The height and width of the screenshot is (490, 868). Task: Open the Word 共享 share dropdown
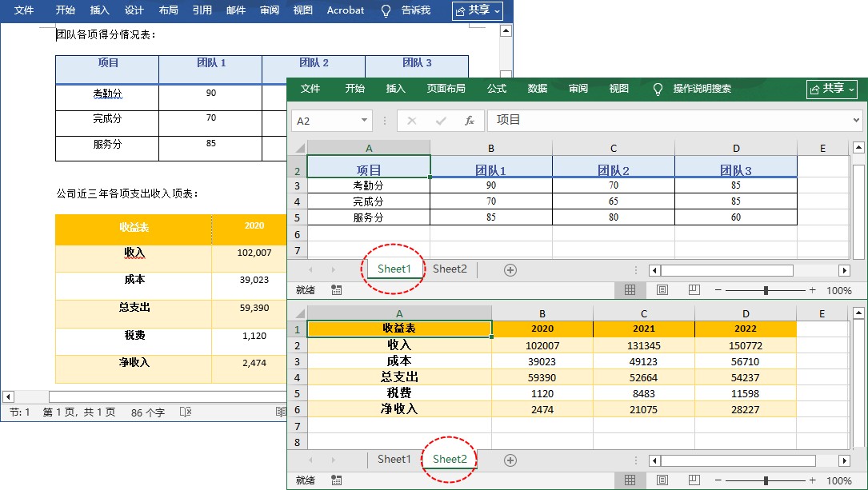[477, 10]
